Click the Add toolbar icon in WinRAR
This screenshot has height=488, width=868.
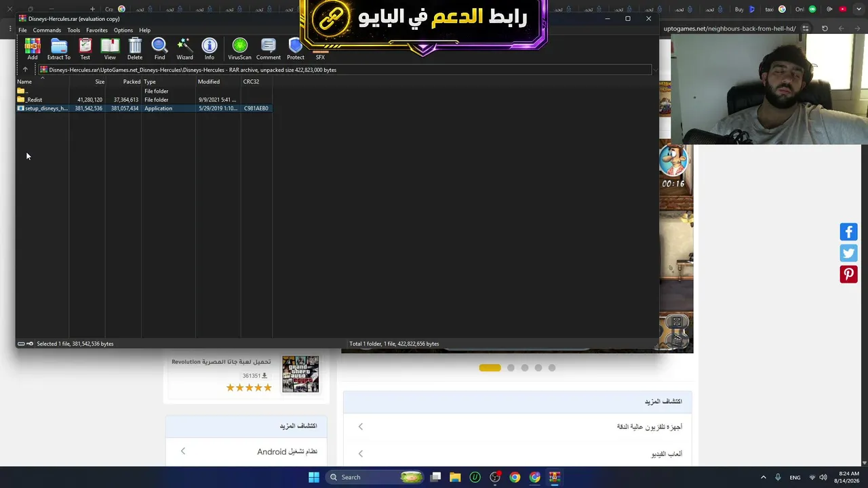click(33, 49)
